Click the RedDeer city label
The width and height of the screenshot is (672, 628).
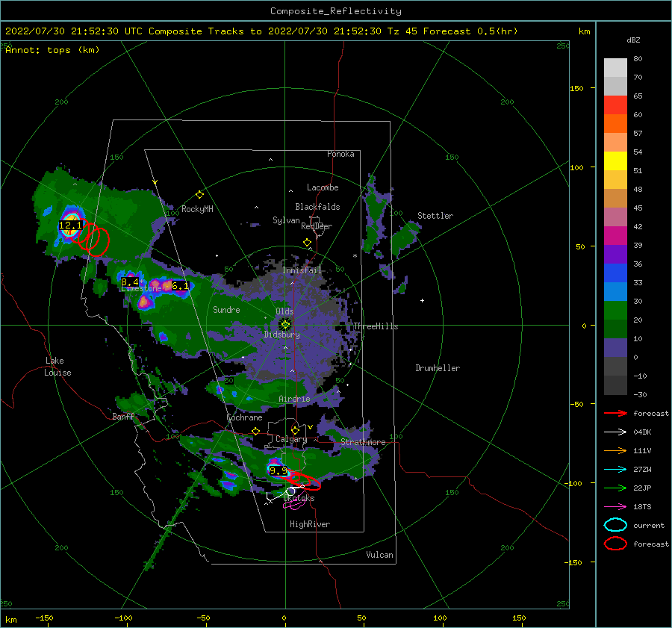coord(317,226)
